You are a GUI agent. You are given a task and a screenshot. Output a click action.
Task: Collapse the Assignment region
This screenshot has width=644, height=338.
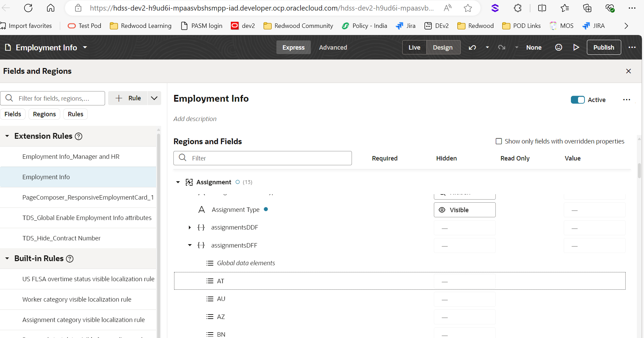[178, 182]
